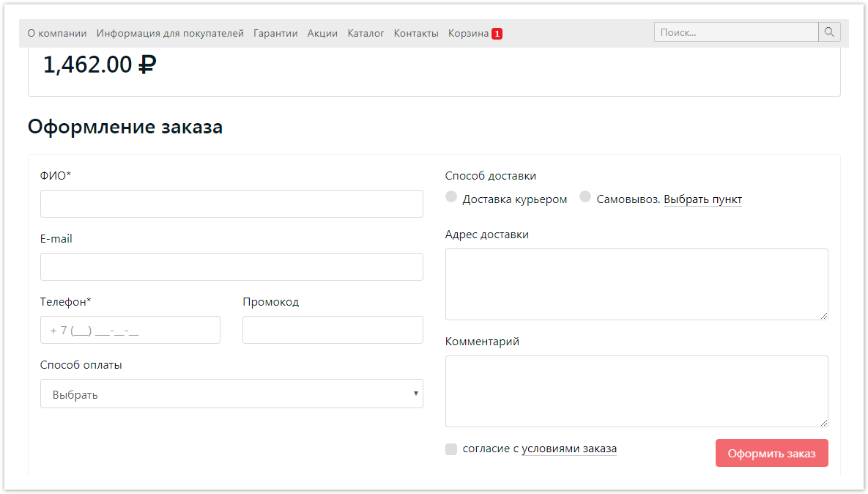Open the Корзина cart link
Viewport: 868px width, 494px height.
point(468,33)
